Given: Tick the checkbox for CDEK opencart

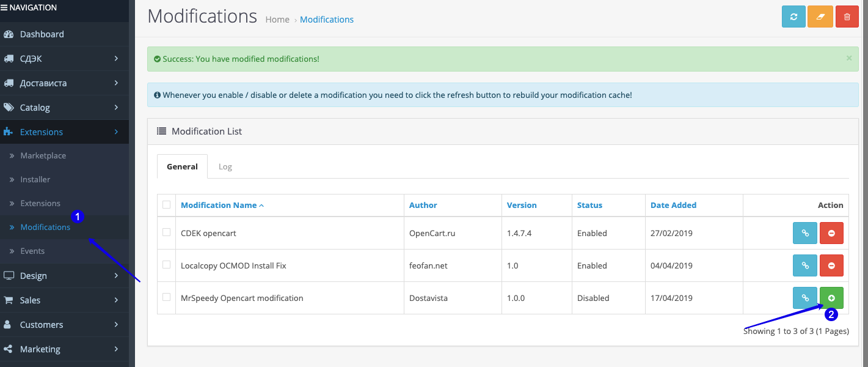Looking at the screenshot, I should 167,232.
